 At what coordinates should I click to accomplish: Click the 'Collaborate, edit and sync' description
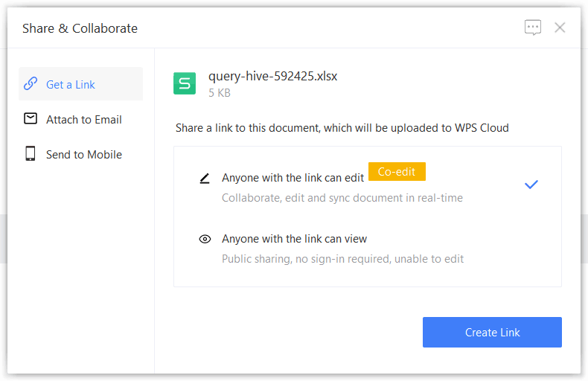click(342, 198)
